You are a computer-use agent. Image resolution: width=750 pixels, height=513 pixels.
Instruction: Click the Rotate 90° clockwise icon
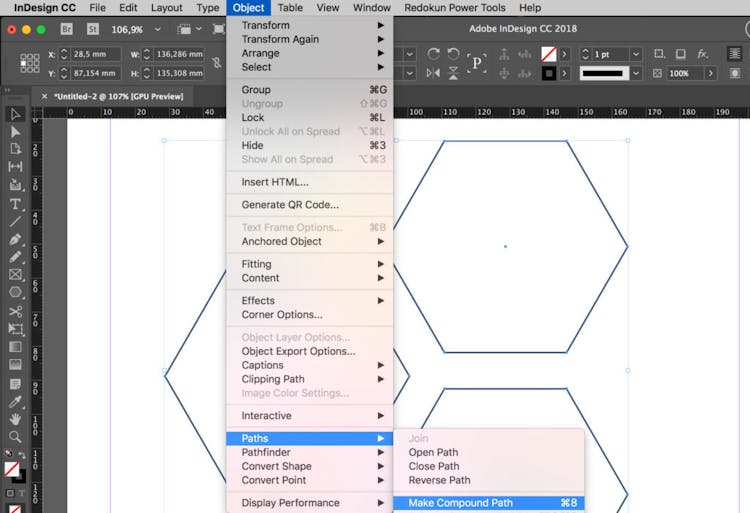pyautogui.click(x=432, y=53)
